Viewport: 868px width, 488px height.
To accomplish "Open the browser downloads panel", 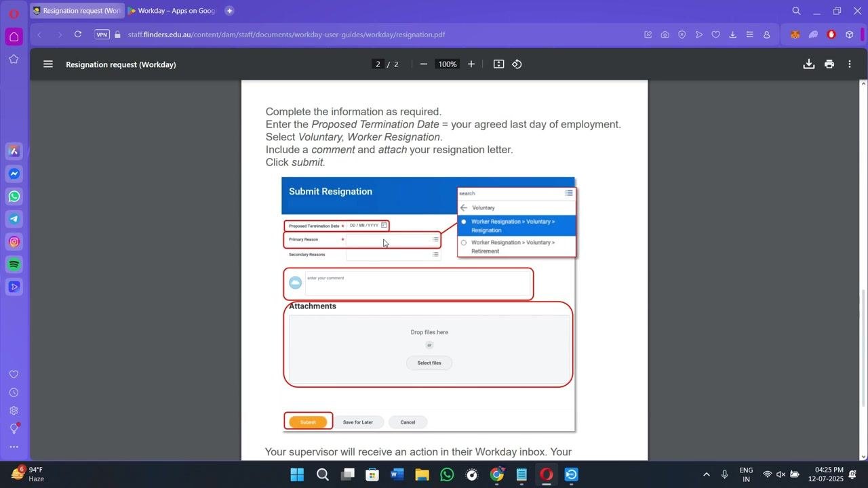I will pyautogui.click(x=732, y=35).
